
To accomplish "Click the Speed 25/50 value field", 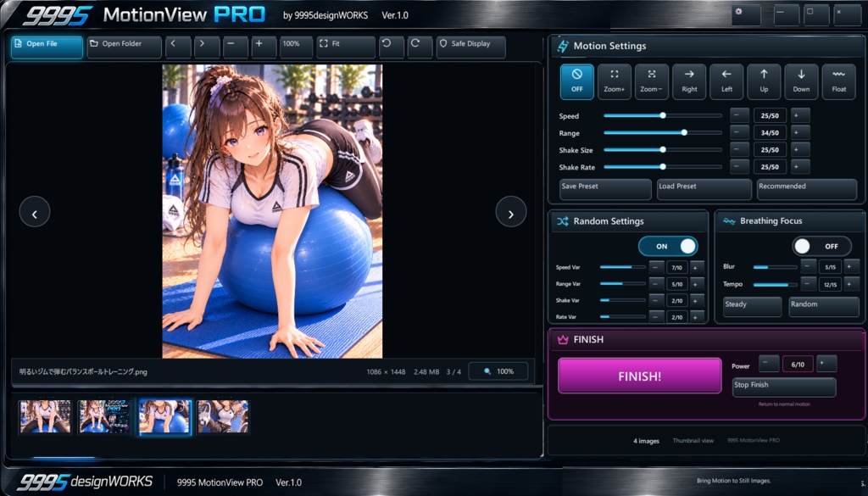I will pos(770,115).
